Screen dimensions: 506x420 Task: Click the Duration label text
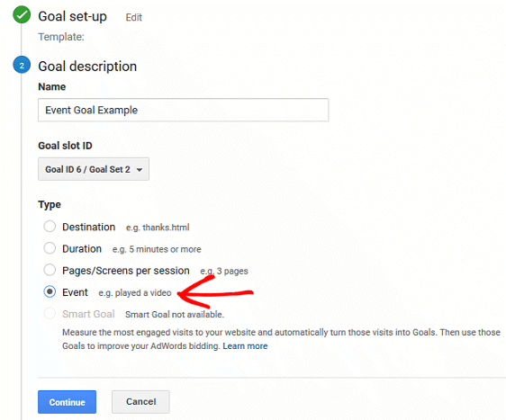click(x=82, y=249)
